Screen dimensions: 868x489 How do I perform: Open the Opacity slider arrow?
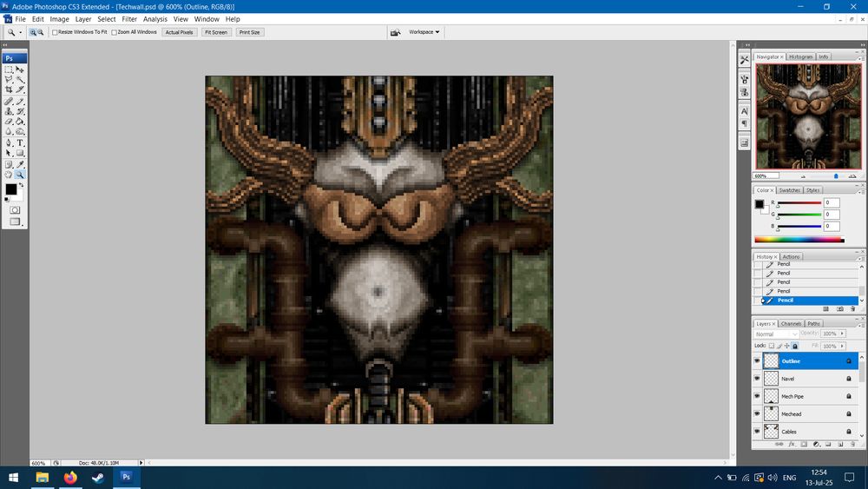tap(842, 334)
